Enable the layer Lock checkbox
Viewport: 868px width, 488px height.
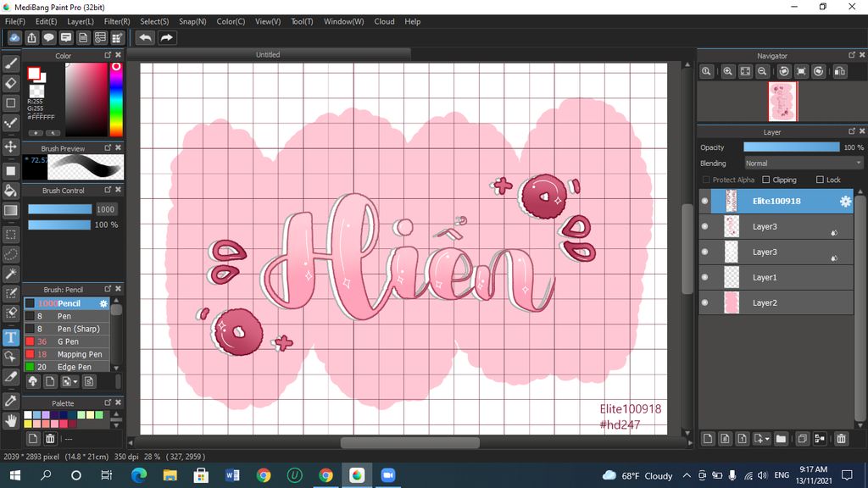click(820, 180)
